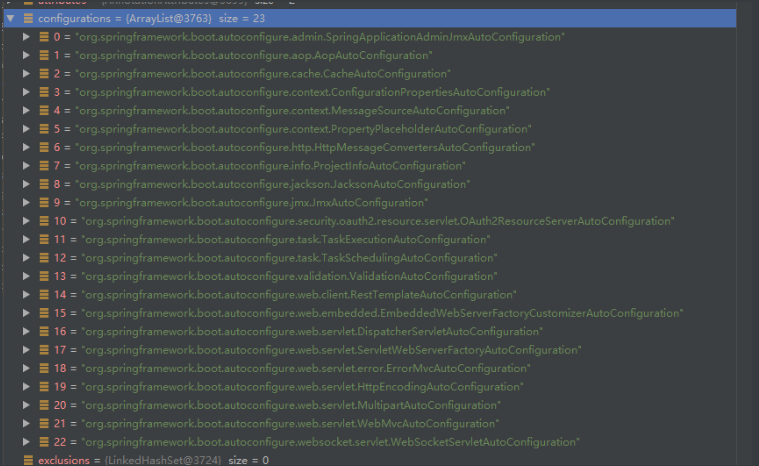Expand element 7 ProjectInfoAutoConfiguration
759x466 pixels.
click(x=26, y=165)
